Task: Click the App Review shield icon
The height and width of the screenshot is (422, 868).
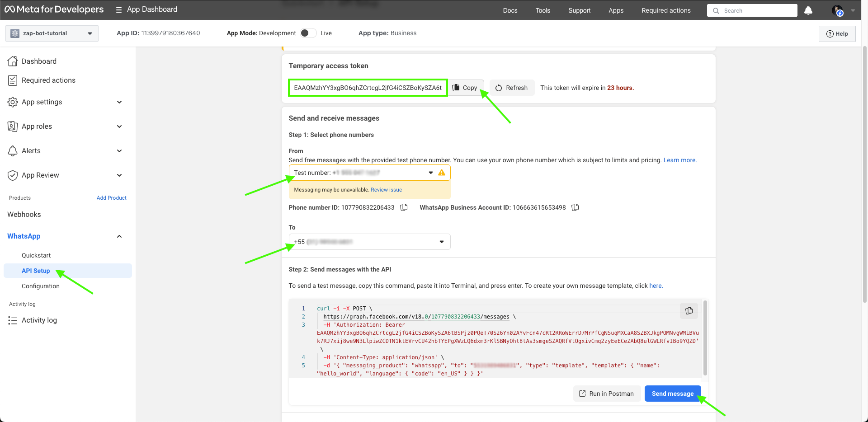Action: (13, 175)
